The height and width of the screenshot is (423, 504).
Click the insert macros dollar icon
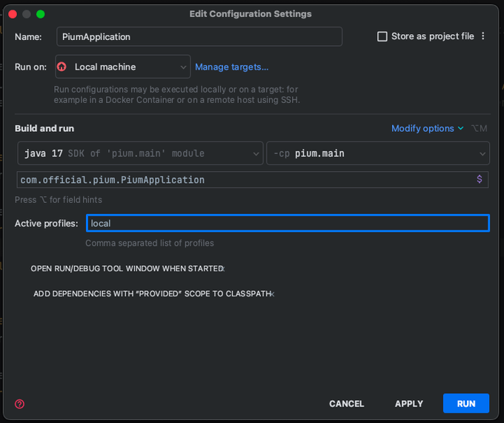tap(480, 179)
